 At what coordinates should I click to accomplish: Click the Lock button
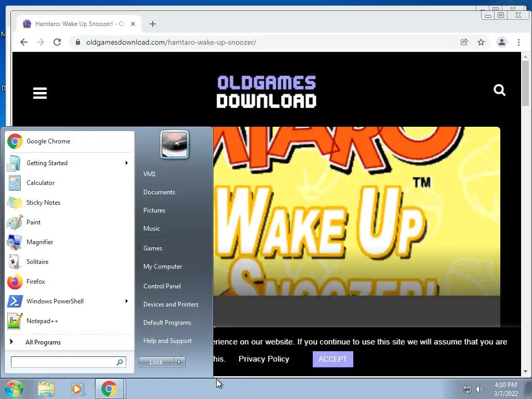(156, 362)
